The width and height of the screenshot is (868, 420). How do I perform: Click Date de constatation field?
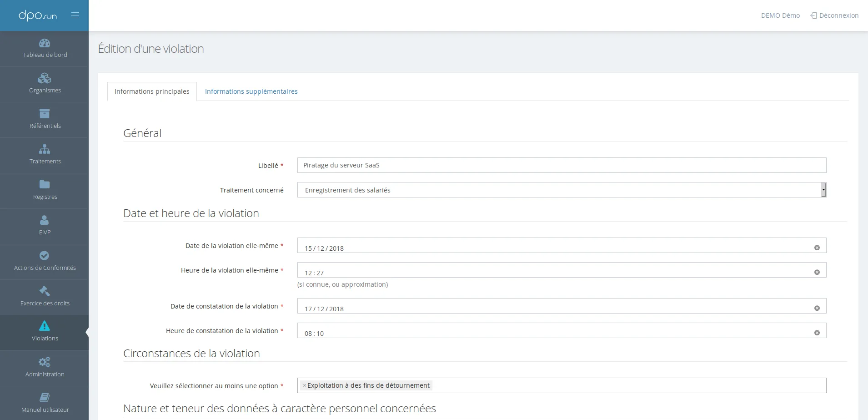click(x=562, y=306)
